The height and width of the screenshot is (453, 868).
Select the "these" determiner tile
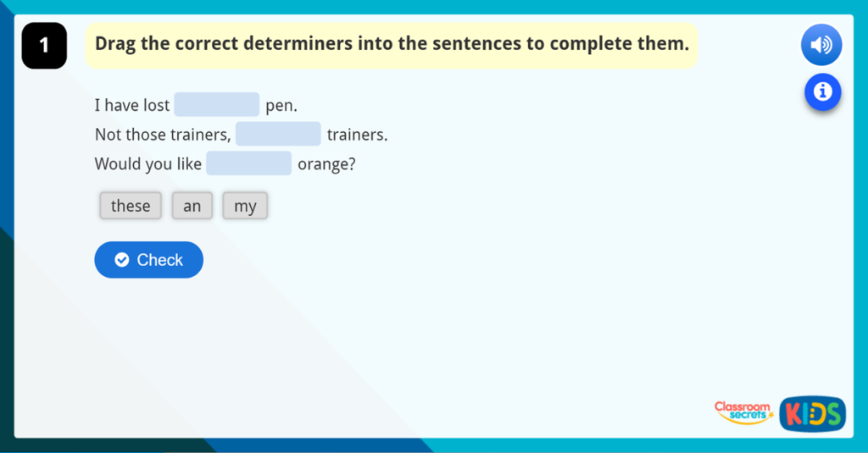pyautogui.click(x=131, y=206)
